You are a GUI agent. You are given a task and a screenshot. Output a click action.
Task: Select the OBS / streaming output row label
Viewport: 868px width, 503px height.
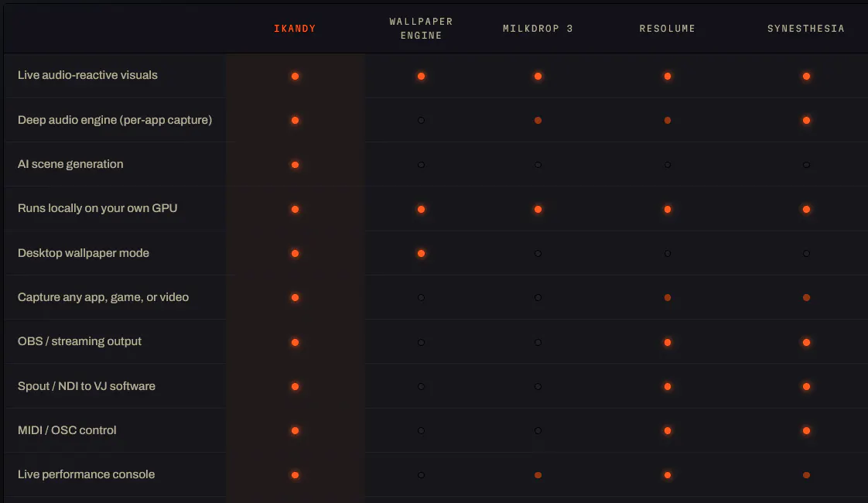tap(79, 341)
